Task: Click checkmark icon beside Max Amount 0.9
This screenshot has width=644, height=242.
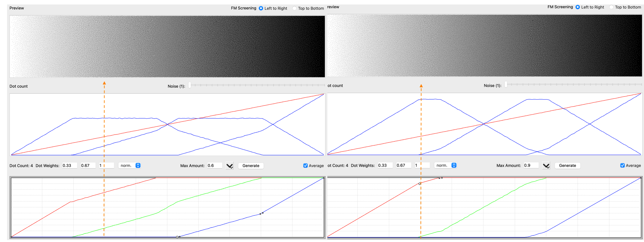Action: coord(546,165)
